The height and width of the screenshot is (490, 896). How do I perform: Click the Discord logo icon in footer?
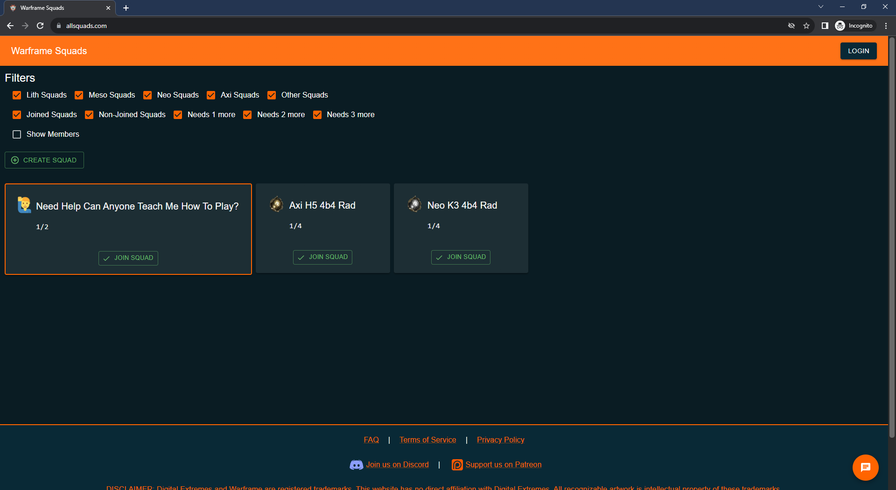coord(356,465)
